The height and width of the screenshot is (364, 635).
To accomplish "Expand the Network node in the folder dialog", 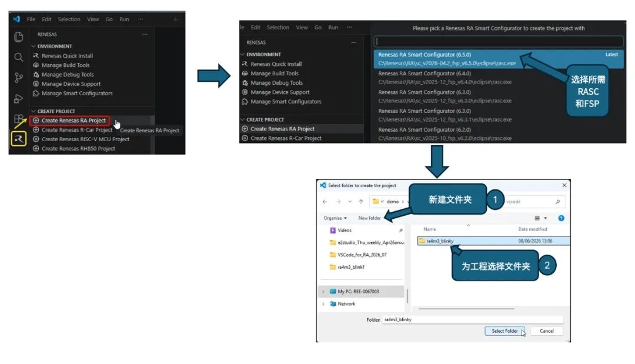I will point(323,303).
